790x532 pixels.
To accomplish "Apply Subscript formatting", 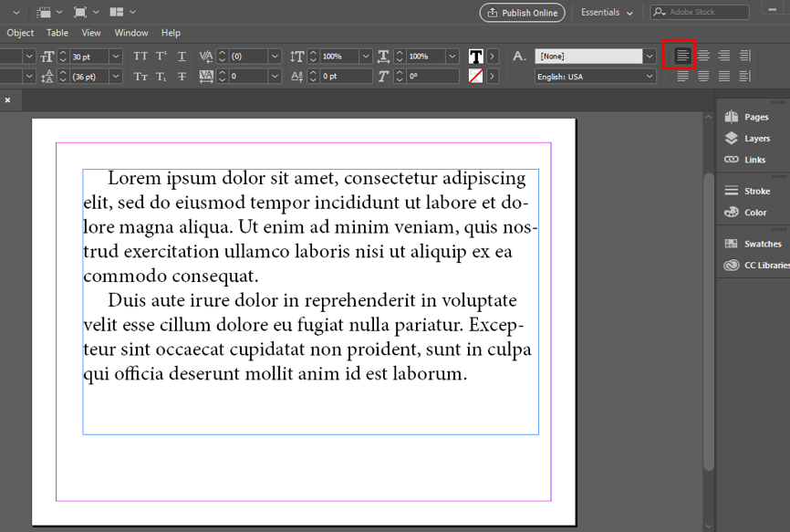I will coord(161,77).
